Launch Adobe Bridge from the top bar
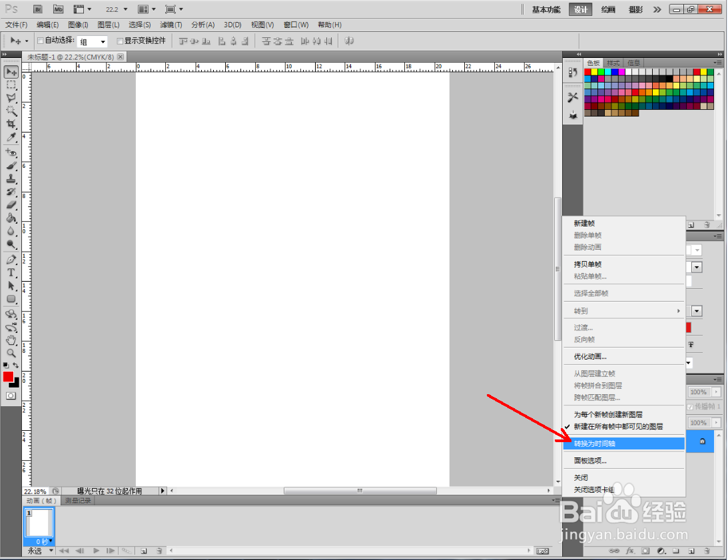 pos(38,9)
